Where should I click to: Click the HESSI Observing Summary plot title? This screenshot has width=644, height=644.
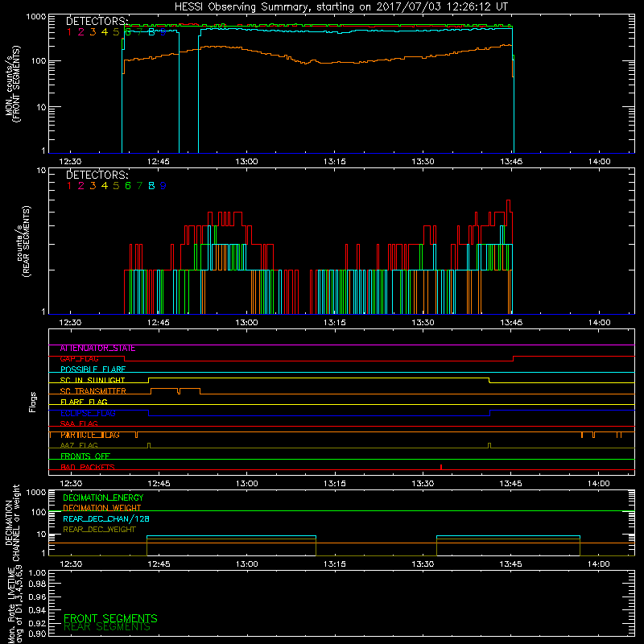pos(341,7)
